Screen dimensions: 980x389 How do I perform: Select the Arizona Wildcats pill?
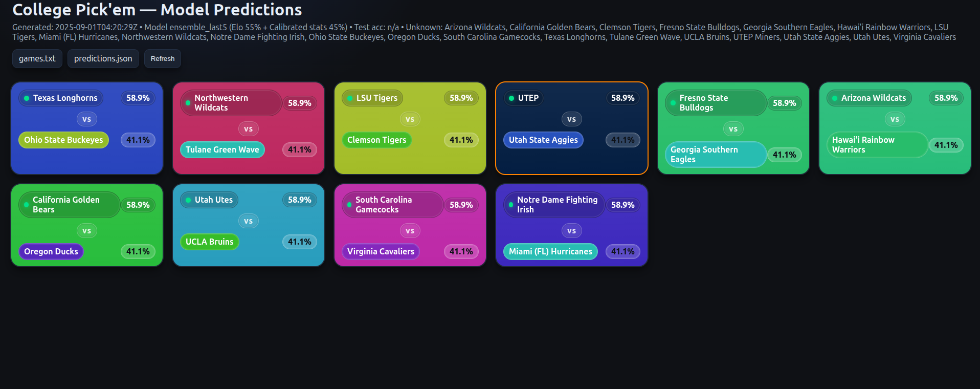click(869, 98)
